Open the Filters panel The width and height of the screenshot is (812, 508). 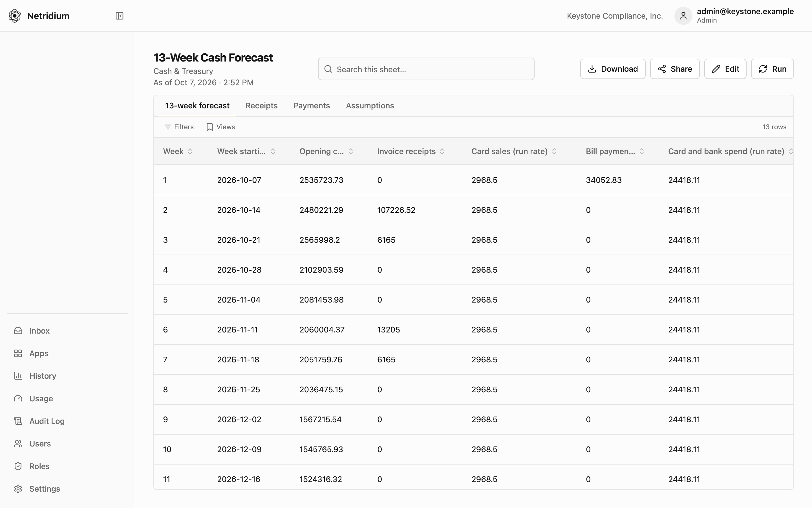179,127
